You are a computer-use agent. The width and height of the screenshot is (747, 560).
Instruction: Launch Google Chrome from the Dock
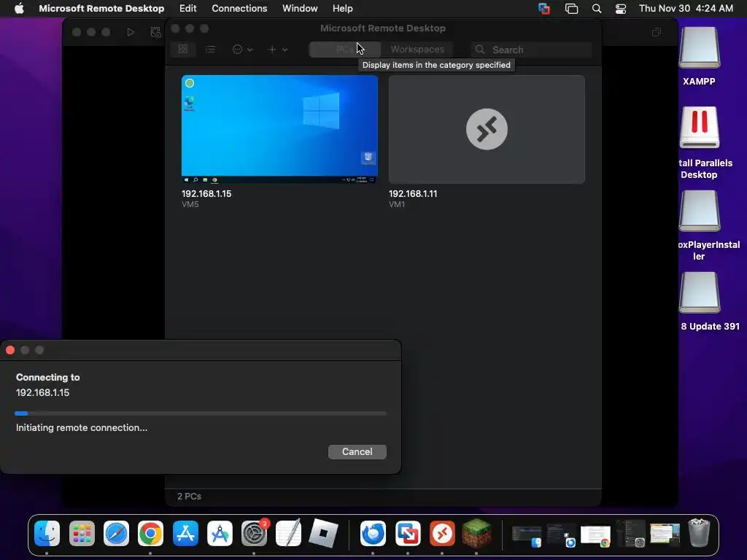pyautogui.click(x=150, y=533)
